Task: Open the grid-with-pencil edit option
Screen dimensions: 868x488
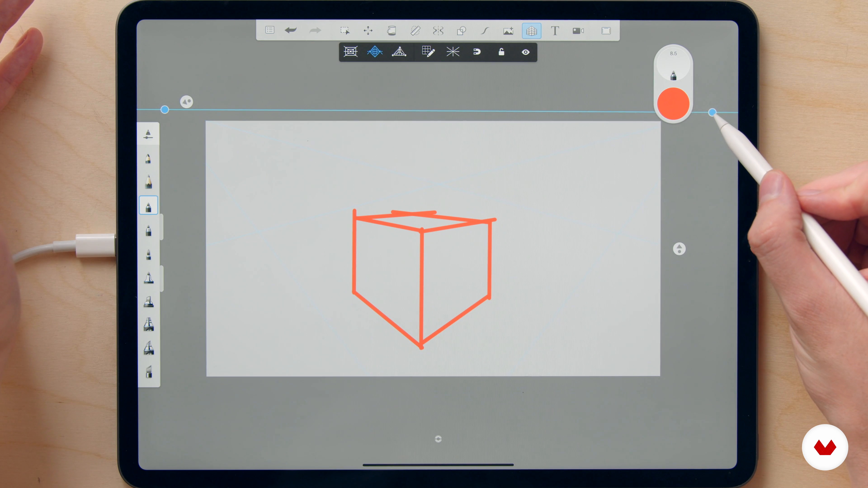Action: (x=428, y=52)
